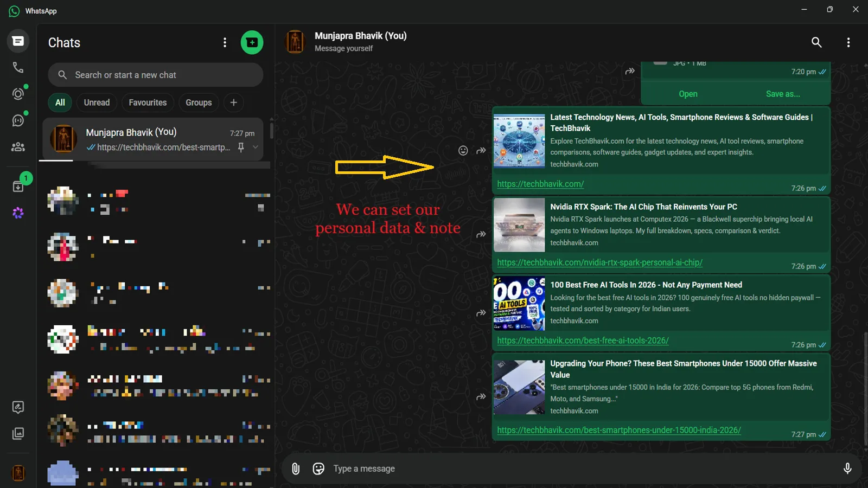Open the best-free-ai-tools-2026 link
The width and height of the screenshot is (868, 488).
click(x=583, y=341)
